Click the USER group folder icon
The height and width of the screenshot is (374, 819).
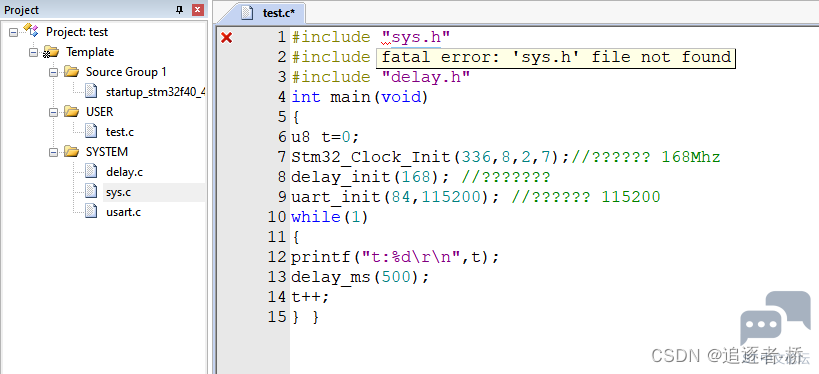coord(71,112)
